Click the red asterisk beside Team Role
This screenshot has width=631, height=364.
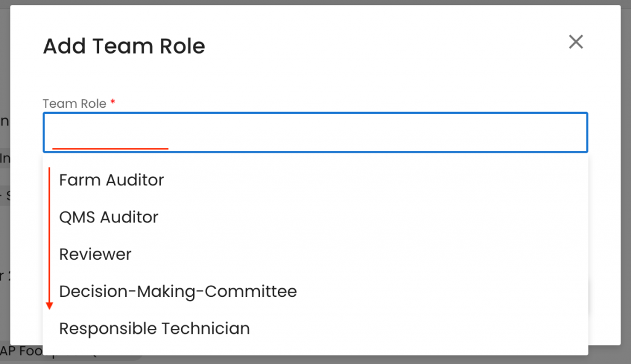click(113, 103)
